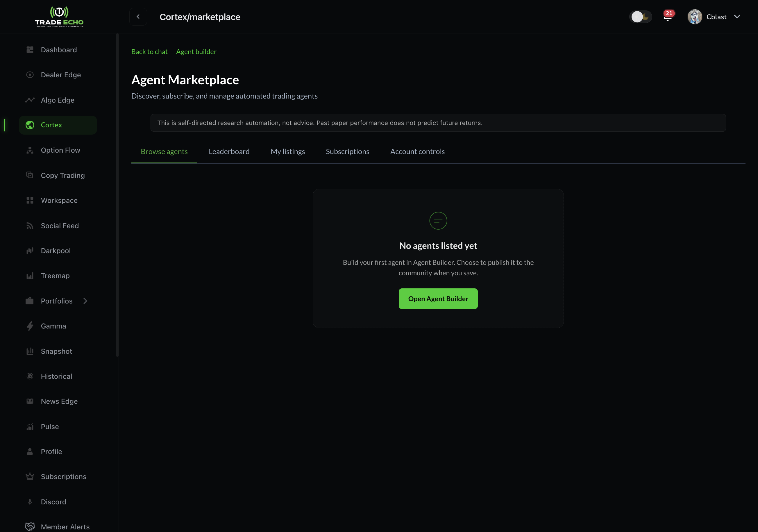The width and height of the screenshot is (758, 532).
Task: Click the Gamma lightning bolt icon
Action: (x=30, y=326)
